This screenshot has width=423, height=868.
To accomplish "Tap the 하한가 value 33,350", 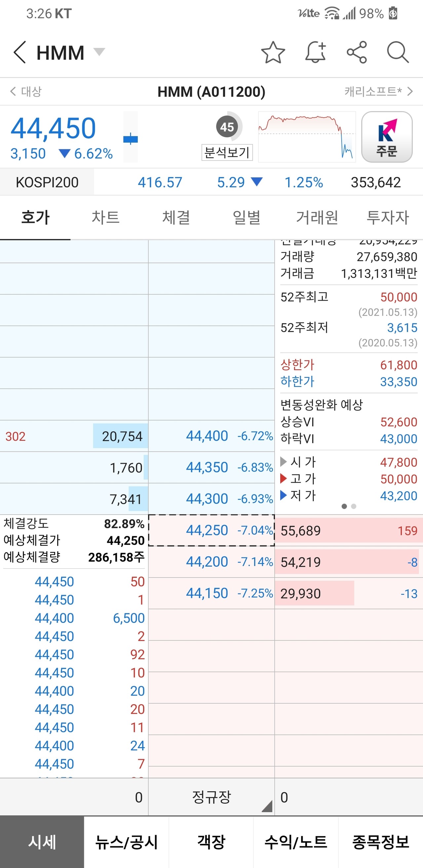I will coord(399,382).
